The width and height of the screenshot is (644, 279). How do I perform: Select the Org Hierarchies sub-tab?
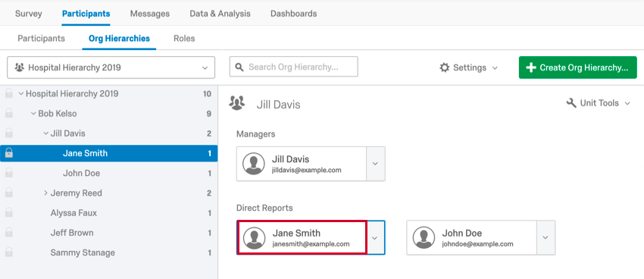(x=119, y=38)
